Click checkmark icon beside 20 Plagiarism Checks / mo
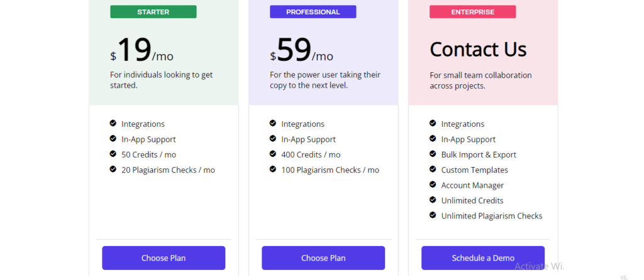644x280 pixels. [x=113, y=169]
